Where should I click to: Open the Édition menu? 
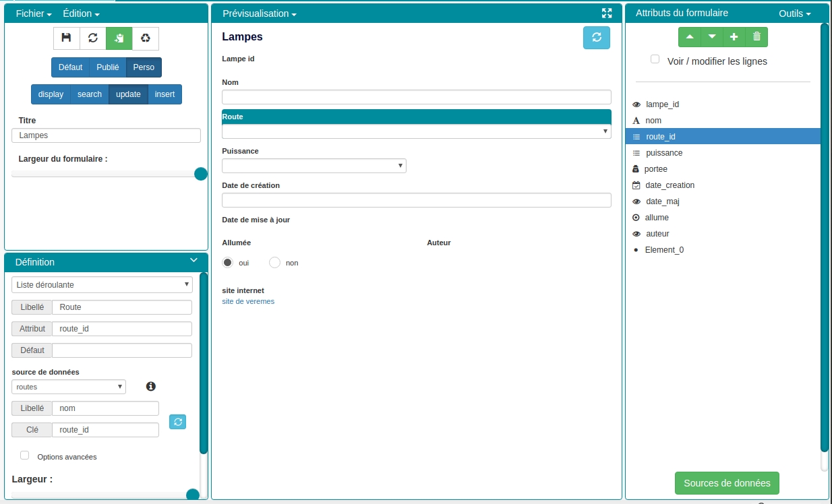coord(81,13)
